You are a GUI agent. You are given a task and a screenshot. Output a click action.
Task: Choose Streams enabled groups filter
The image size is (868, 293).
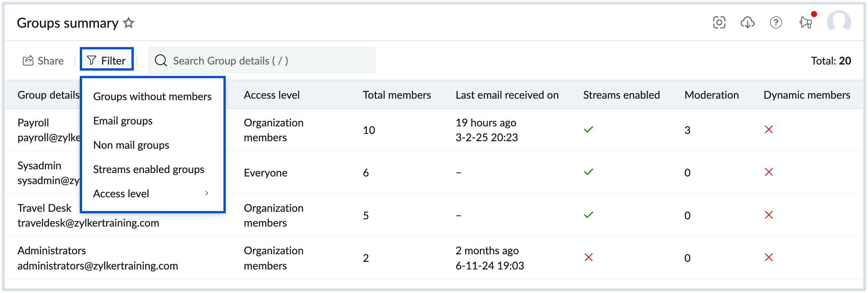point(149,169)
